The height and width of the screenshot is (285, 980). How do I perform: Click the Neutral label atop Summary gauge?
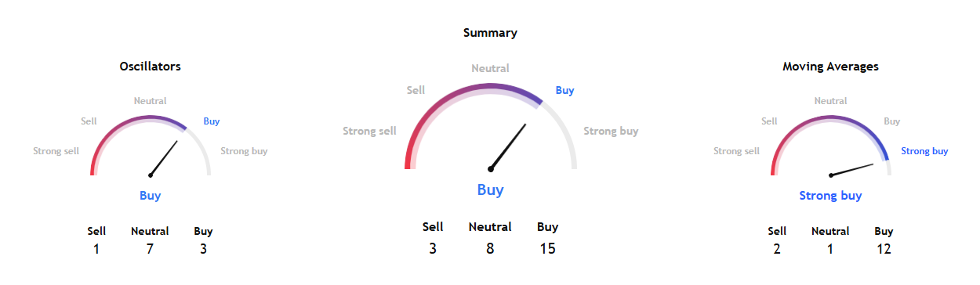coord(490,69)
